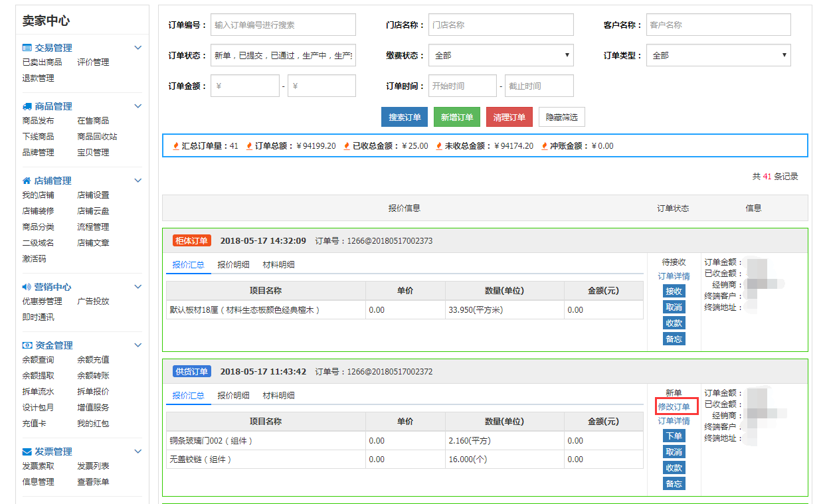Click the 交易管理 section icon

pyautogui.click(x=27, y=48)
